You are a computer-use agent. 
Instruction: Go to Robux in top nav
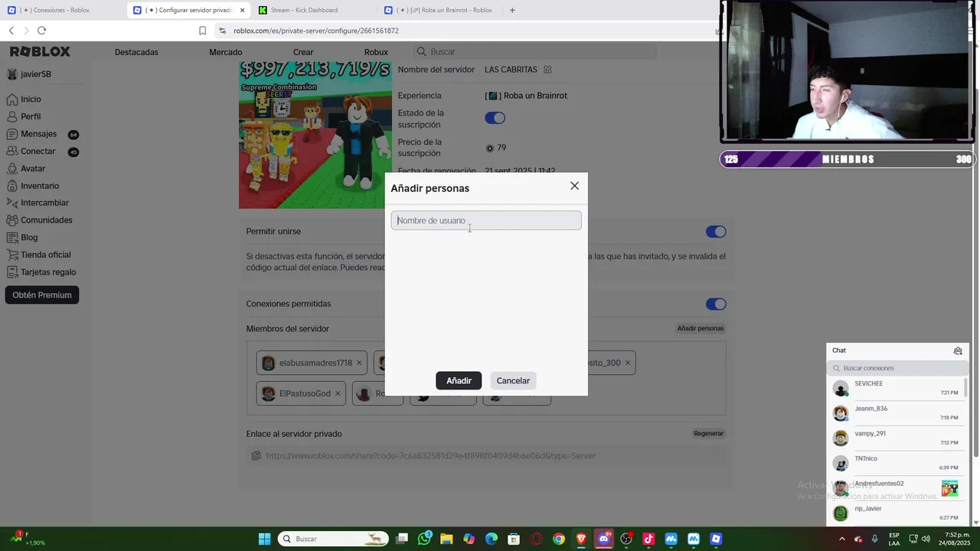tap(376, 52)
